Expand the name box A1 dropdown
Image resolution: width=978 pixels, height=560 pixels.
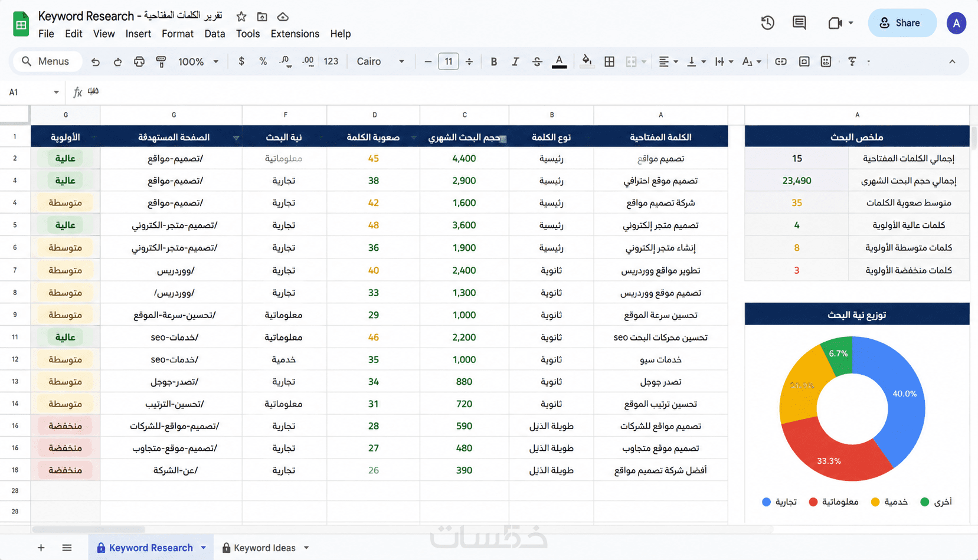(x=56, y=92)
